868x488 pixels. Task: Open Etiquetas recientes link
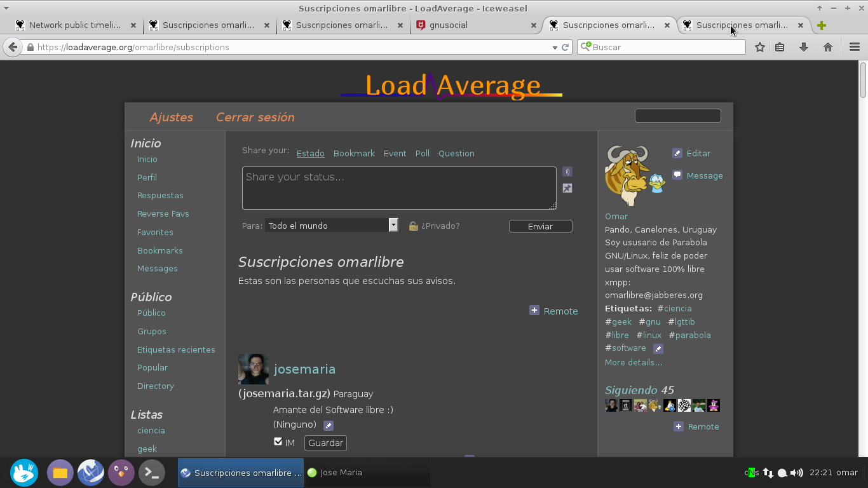click(x=176, y=349)
